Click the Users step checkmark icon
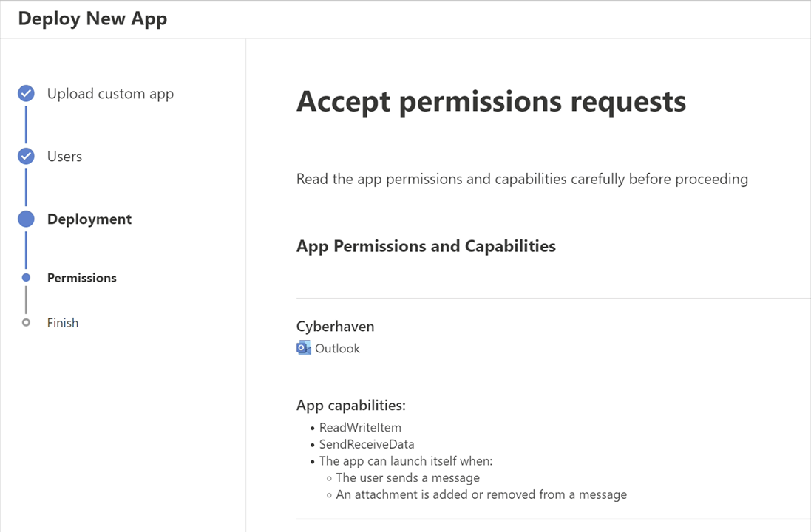The image size is (811, 532). pos(26,157)
